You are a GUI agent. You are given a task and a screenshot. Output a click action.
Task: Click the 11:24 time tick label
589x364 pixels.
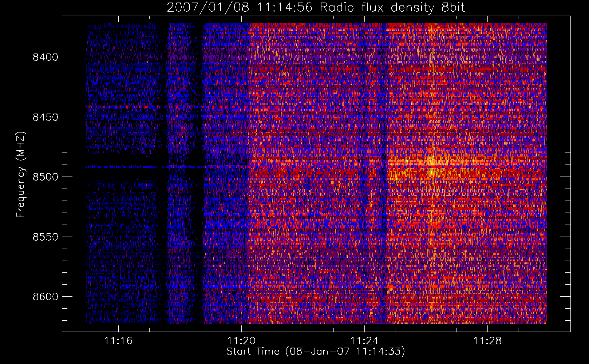click(x=364, y=341)
